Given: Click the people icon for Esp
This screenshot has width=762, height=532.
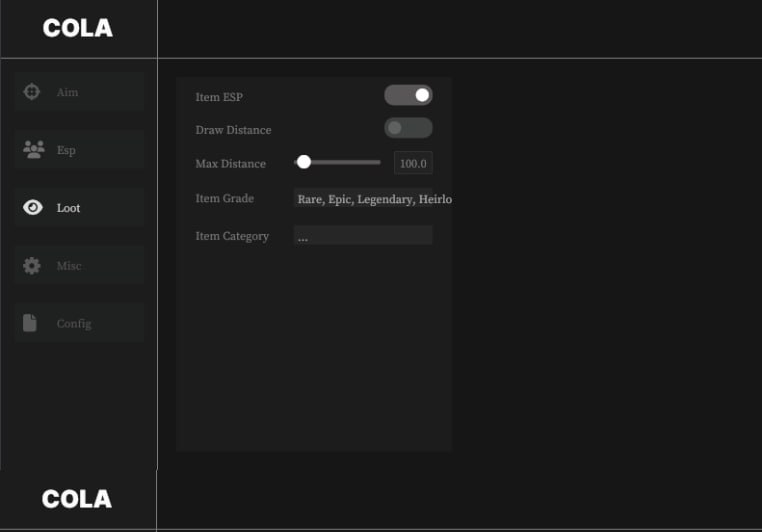Looking at the screenshot, I should 33,150.
